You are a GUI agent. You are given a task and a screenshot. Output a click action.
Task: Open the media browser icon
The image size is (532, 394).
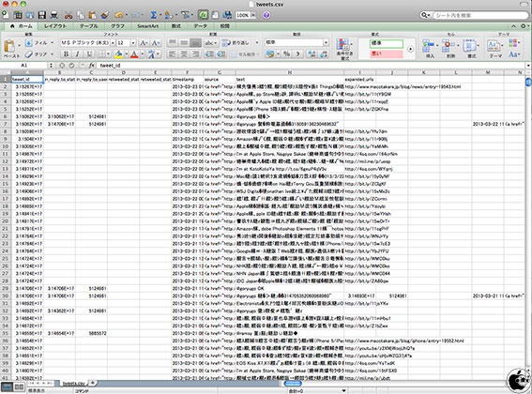coord(227,15)
